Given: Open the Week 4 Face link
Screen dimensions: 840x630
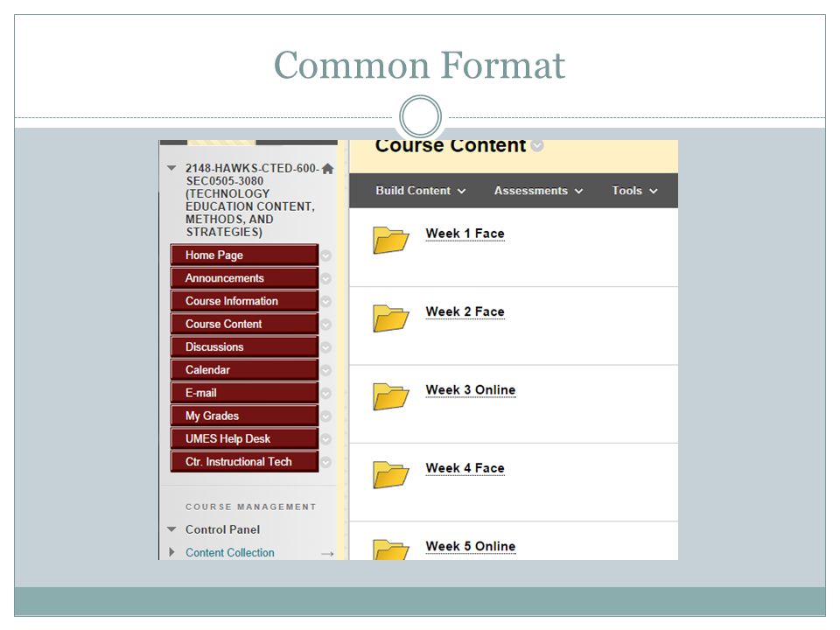Looking at the screenshot, I should tap(465, 468).
